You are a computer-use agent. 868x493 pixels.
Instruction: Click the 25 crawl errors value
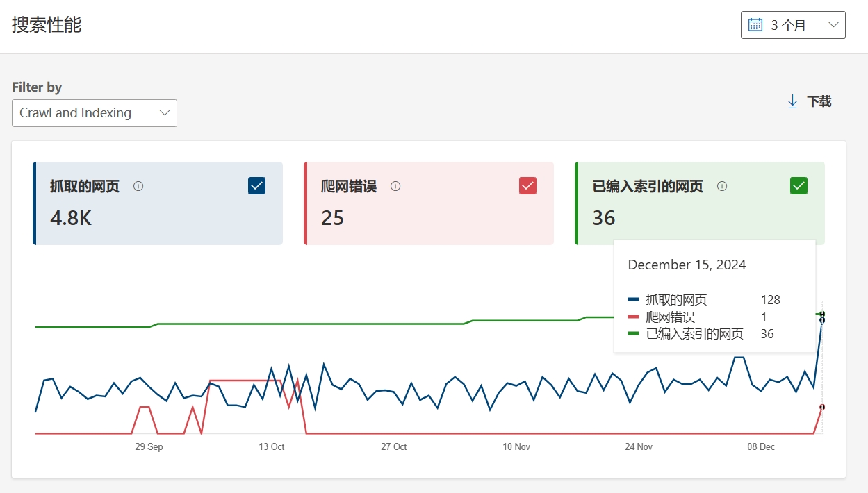333,218
